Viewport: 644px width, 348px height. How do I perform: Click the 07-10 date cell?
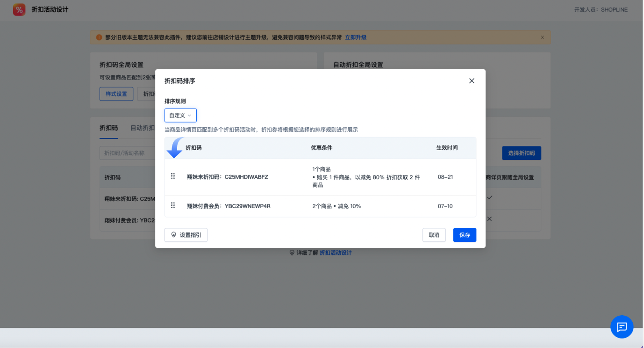(x=445, y=206)
